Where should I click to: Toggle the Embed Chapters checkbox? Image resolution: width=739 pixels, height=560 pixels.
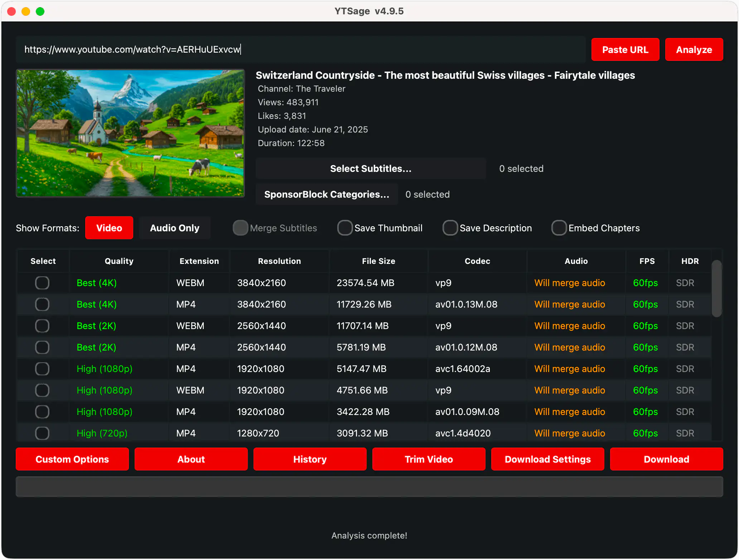point(559,228)
